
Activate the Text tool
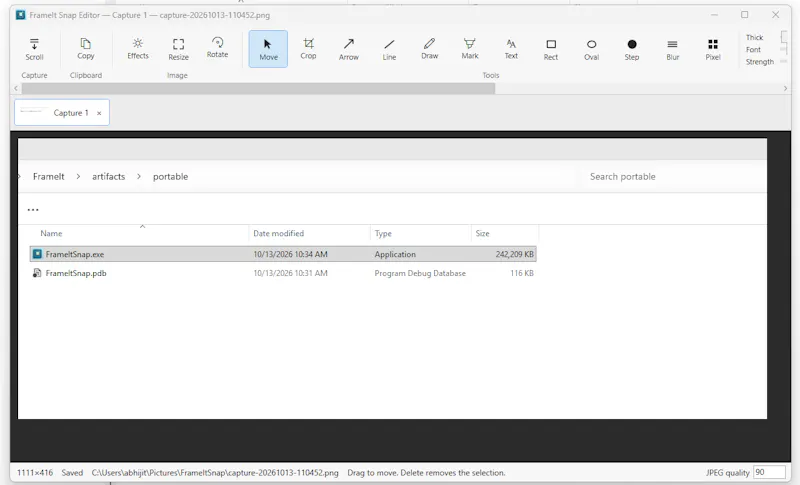[x=511, y=49]
